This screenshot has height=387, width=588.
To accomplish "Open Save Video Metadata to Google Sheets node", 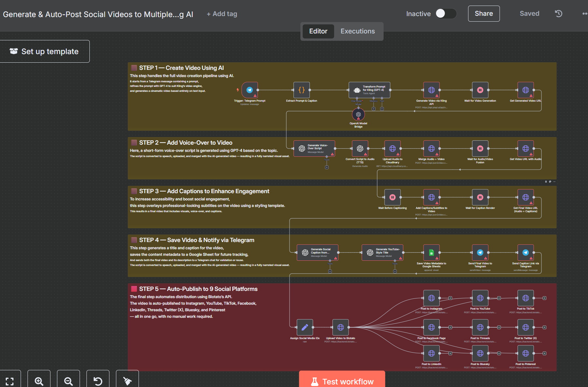I will coord(431,253).
